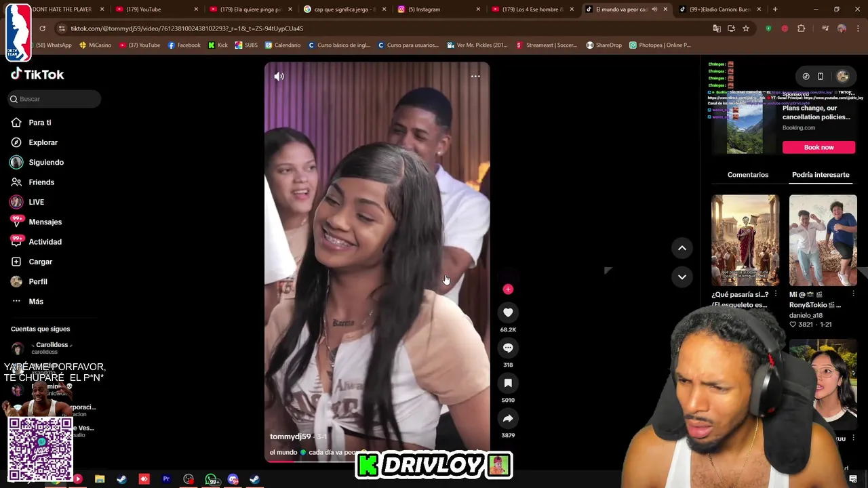Mute the TikTok video sound
Screen dimensions: 868x488
pos(279,77)
